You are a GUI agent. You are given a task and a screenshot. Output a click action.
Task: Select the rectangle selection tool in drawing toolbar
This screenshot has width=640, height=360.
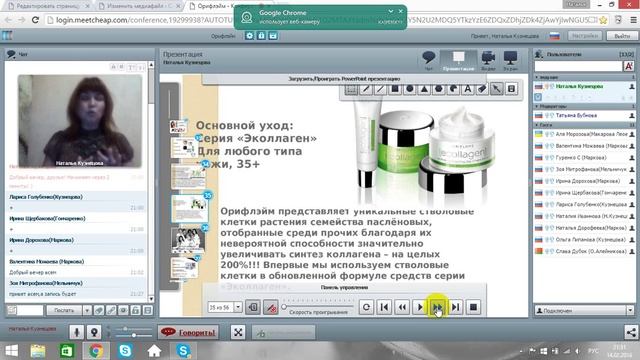point(351,89)
